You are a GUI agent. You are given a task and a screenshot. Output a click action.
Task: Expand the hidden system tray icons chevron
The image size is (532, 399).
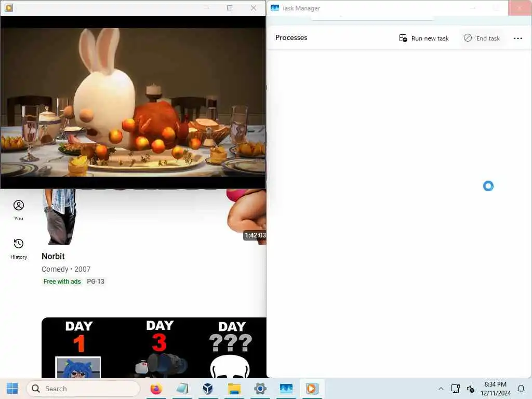click(441, 389)
